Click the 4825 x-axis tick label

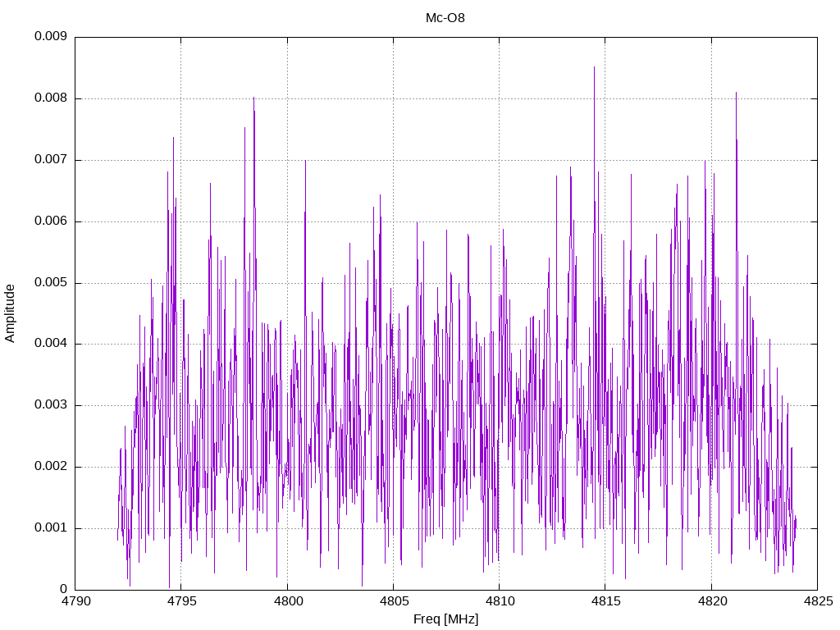point(818,601)
